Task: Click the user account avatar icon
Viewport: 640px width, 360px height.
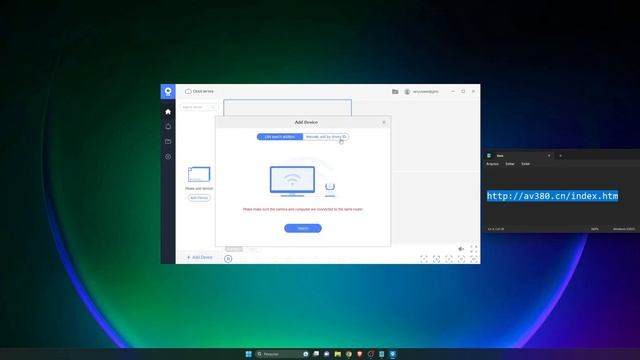Action: (x=407, y=91)
